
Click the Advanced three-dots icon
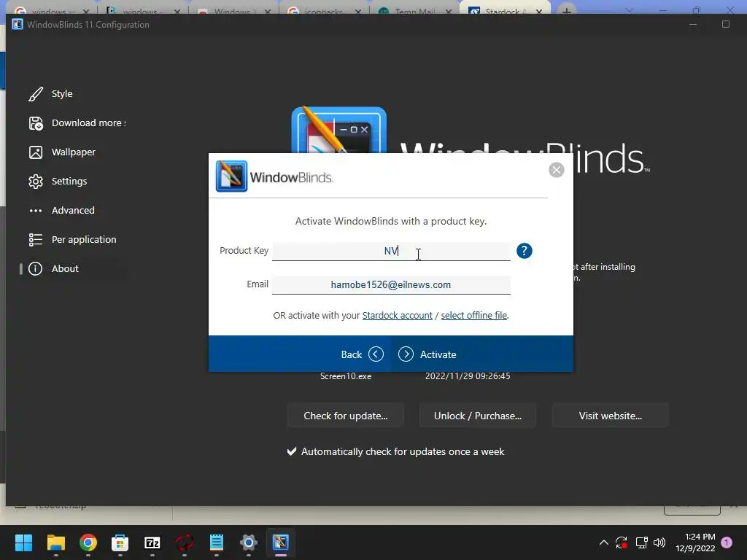(x=36, y=211)
